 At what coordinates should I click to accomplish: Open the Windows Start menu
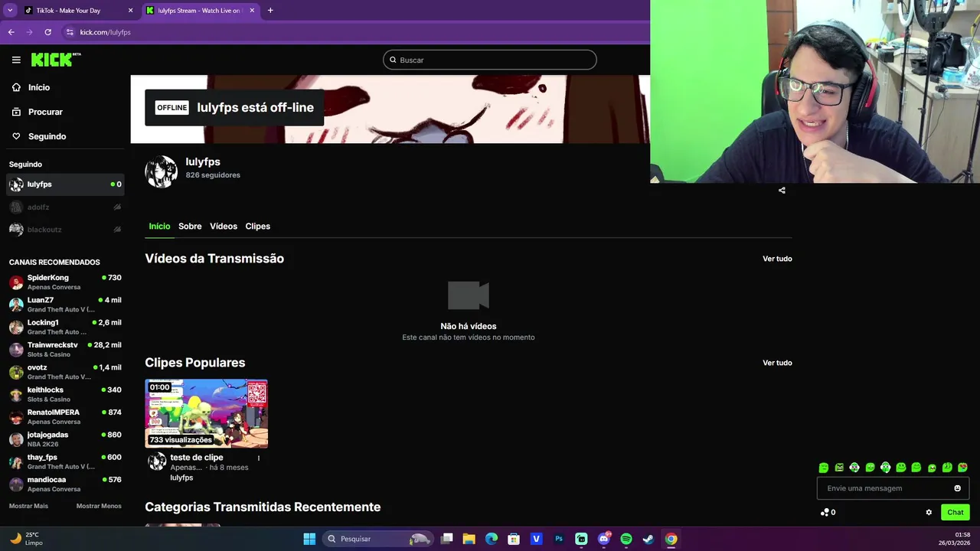309,539
